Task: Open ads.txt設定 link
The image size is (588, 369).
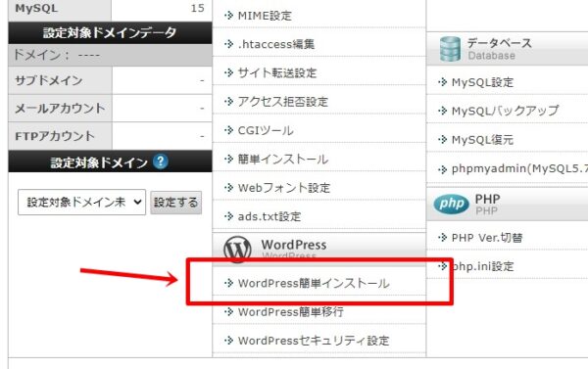Action: [x=269, y=216]
